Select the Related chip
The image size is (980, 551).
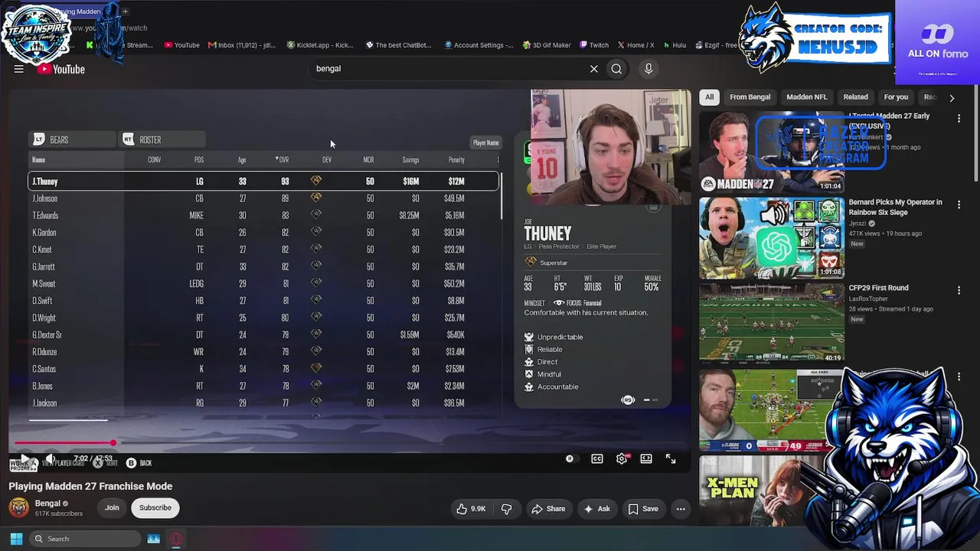[x=856, y=97]
